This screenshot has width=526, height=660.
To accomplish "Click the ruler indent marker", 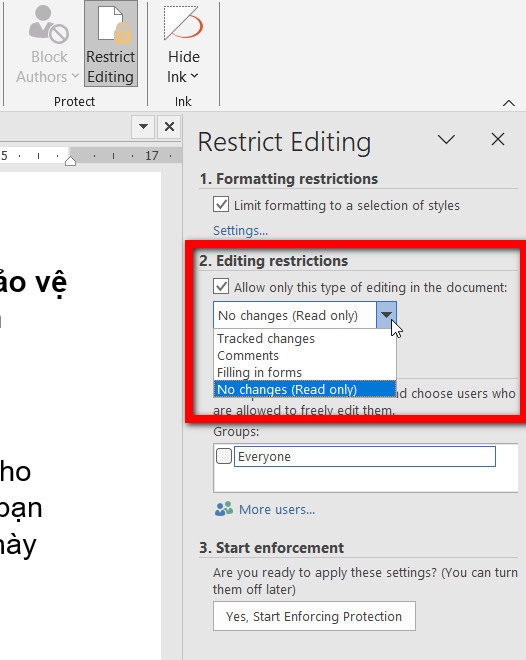I will (x=70, y=160).
